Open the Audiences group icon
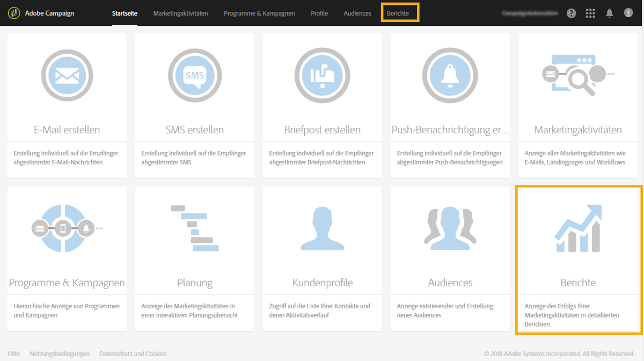This screenshot has width=644, height=361. pos(450,228)
